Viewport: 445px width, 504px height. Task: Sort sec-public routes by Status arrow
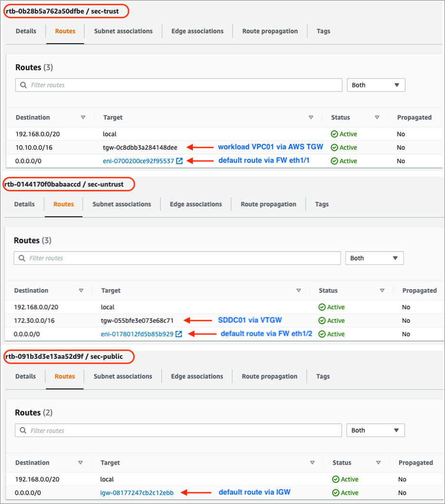(x=377, y=463)
